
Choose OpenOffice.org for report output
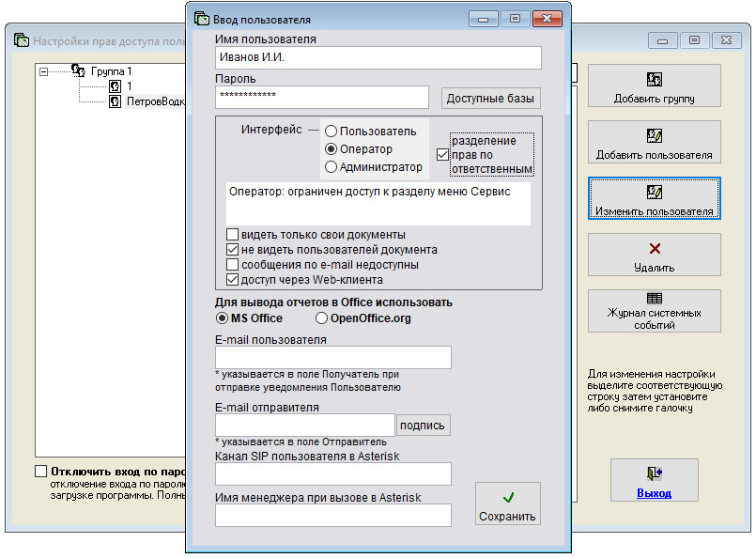[x=321, y=318]
